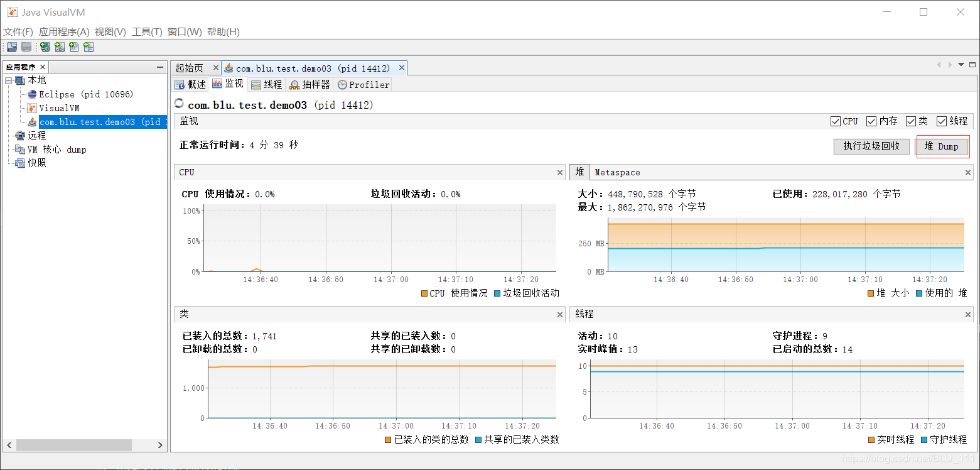The height and width of the screenshot is (470, 980).
Task: Click the Add JMX Connection toolbar icon
Action: tap(60, 47)
